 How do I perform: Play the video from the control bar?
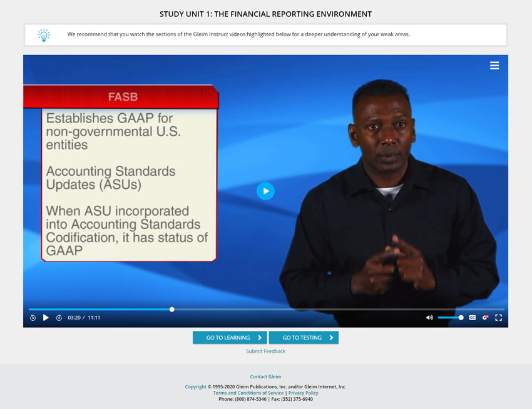click(46, 318)
